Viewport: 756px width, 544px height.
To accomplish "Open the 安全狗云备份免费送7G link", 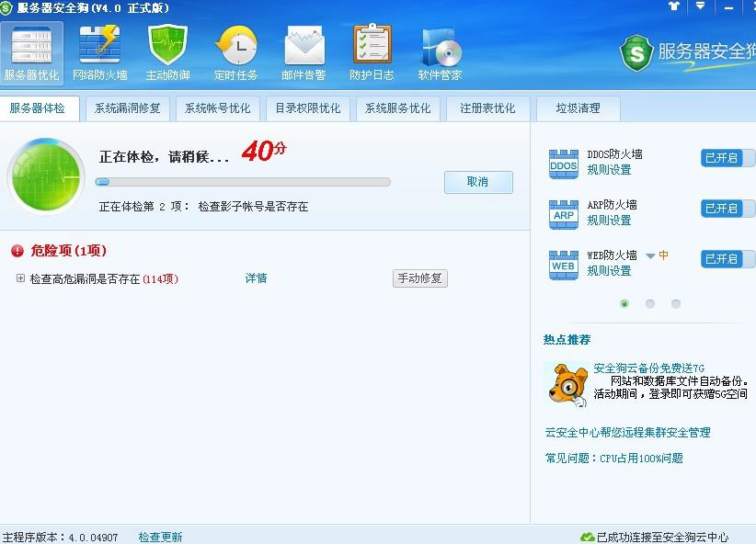I will tap(649, 368).
